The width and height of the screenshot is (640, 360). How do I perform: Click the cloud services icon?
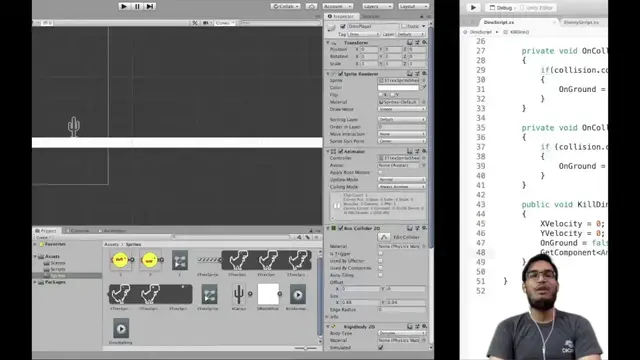pos(311,6)
